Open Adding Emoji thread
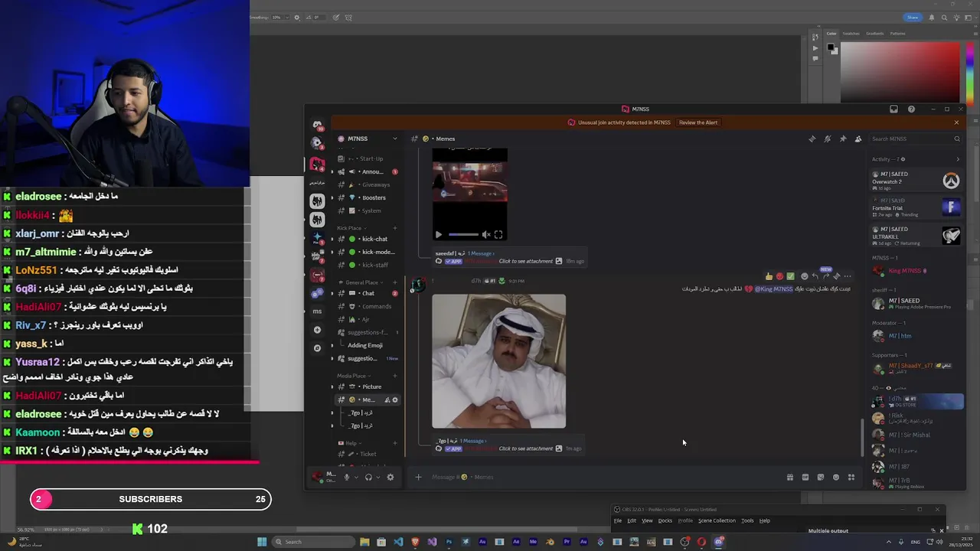The width and height of the screenshot is (980, 551). point(364,345)
